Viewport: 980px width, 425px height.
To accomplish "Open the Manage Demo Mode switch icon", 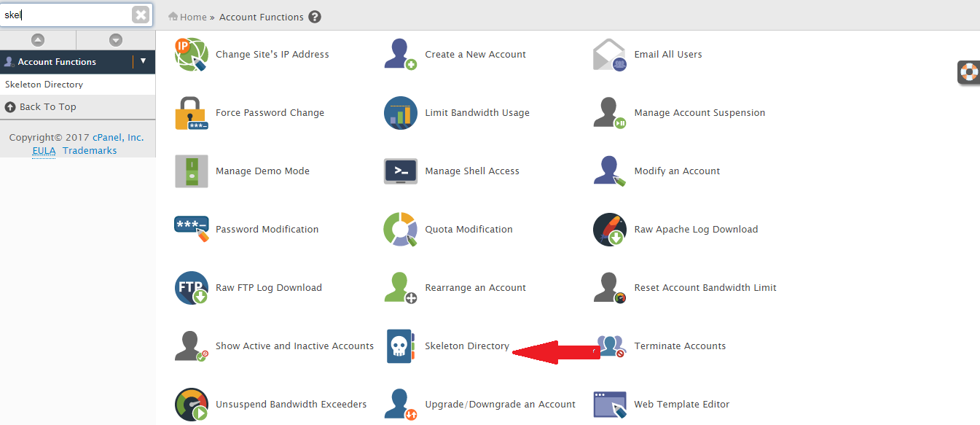I will pos(192,171).
